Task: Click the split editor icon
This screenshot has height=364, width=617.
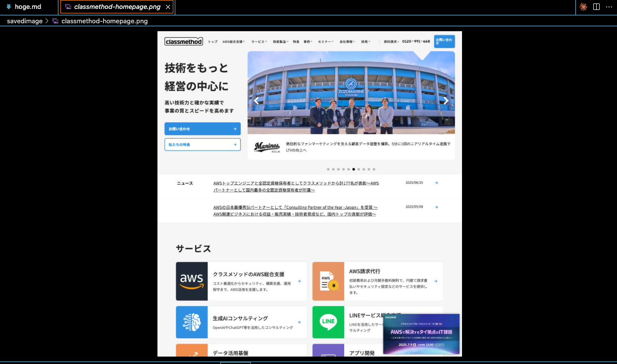Action: click(x=596, y=7)
